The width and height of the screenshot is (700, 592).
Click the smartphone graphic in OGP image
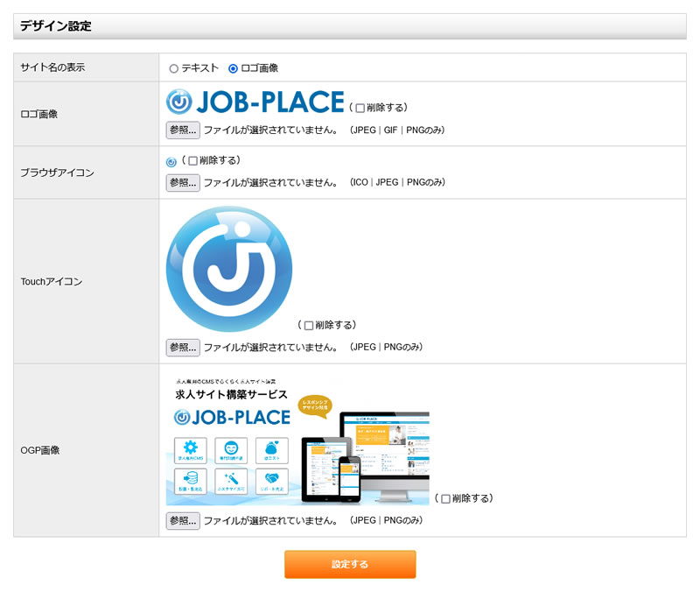coord(350,475)
